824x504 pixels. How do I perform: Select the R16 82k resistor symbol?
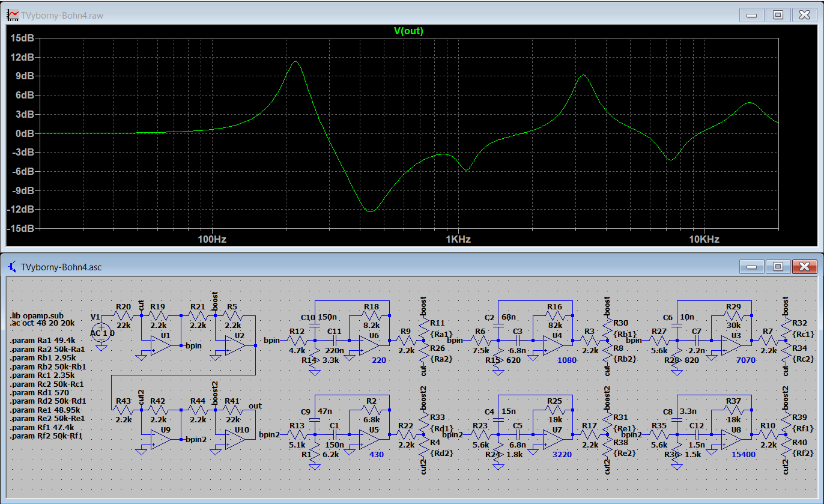[554, 315]
